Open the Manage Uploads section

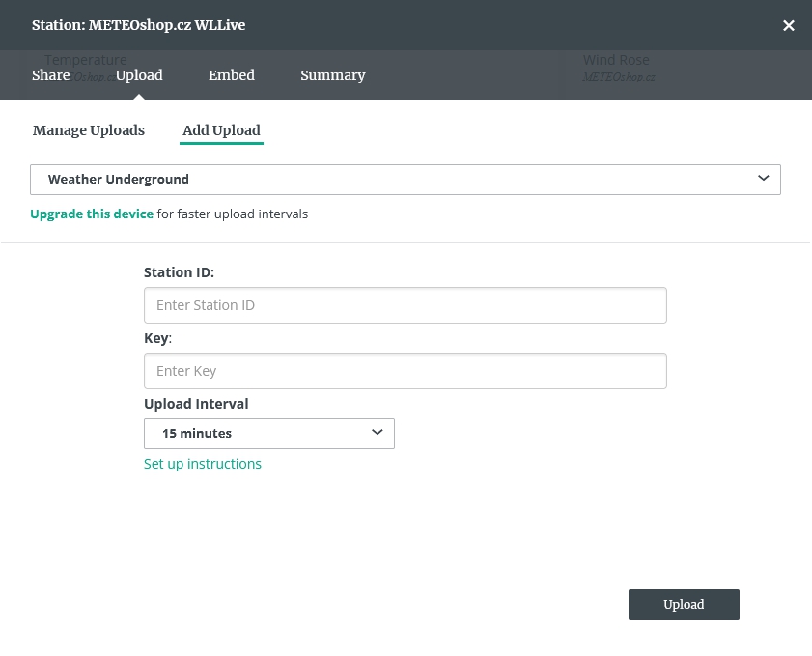click(89, 130)
